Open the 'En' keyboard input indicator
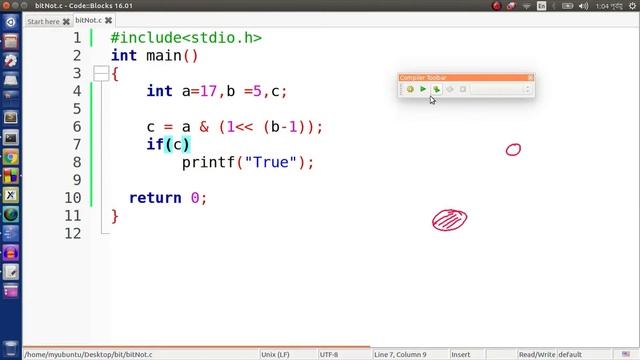The image size is (640, 360). point(542,6)
